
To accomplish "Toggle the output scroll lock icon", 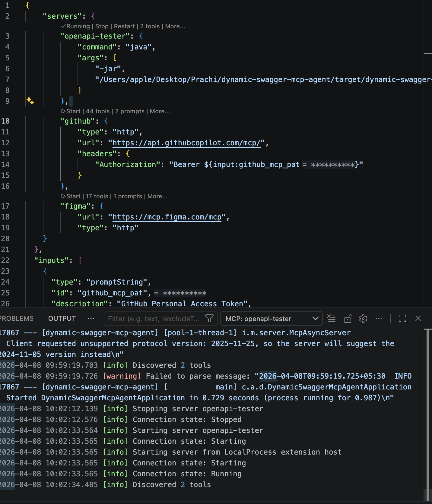I will tap(348, 318).
